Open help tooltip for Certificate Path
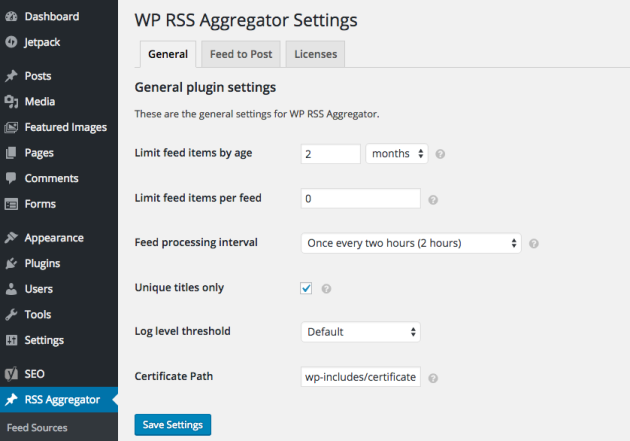 pyautogui.click(x=433, y=378)
